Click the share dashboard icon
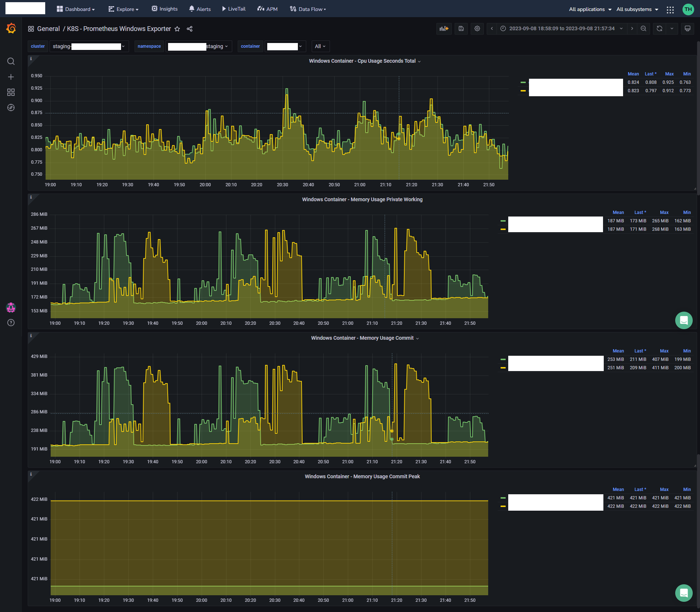 (x=190, y=29)
